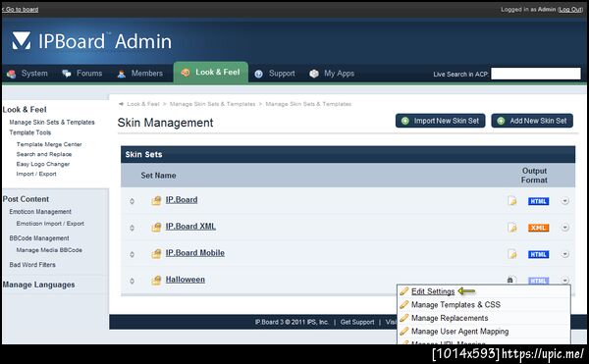The image size is (589, 364).
Task: Click the IPBoard Admin logo
Action: [x=91, y=41]
